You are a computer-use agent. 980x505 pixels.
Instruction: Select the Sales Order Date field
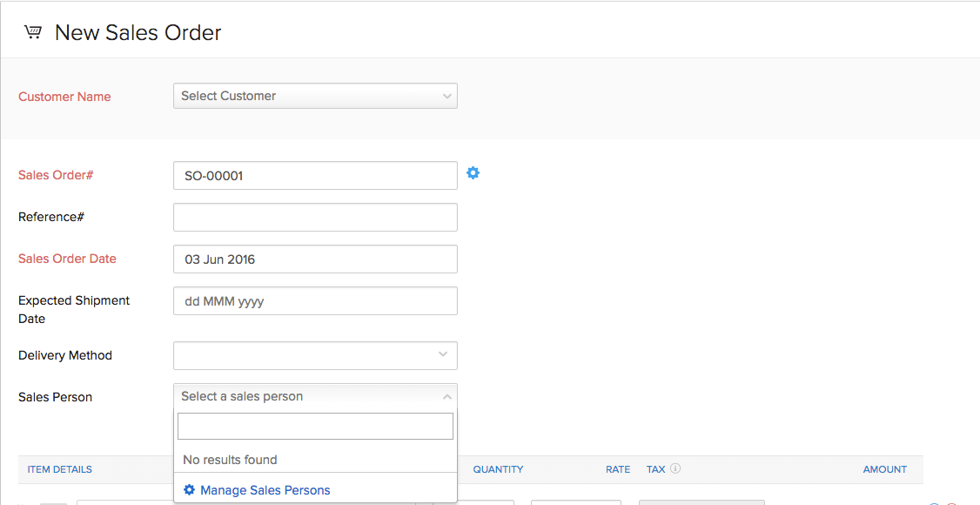315,259
